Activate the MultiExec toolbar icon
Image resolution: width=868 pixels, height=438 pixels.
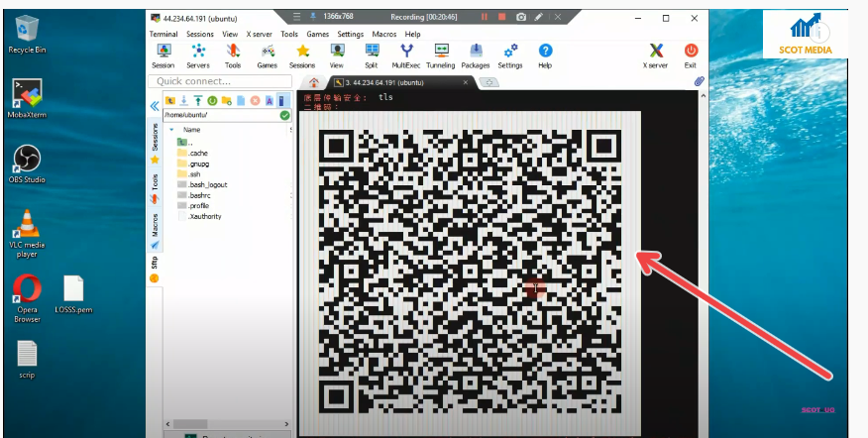[406, 55]
